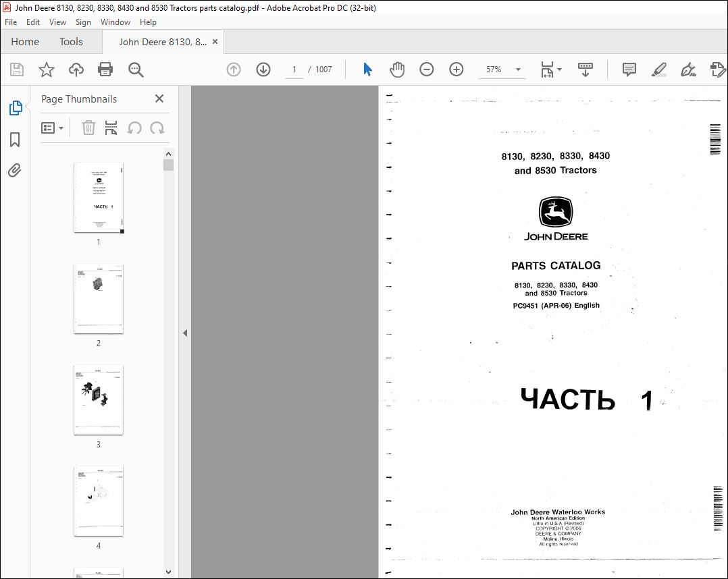This screenshot has width=728, height=579.
Task: Click 'John Deere Waterloo Works' text
Action: [x=558, y=512]
